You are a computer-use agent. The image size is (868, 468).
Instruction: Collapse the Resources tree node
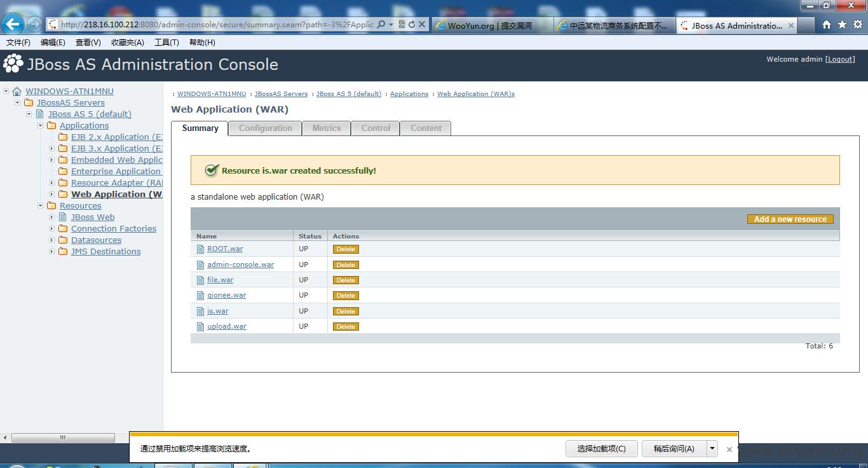coord(41,206)
